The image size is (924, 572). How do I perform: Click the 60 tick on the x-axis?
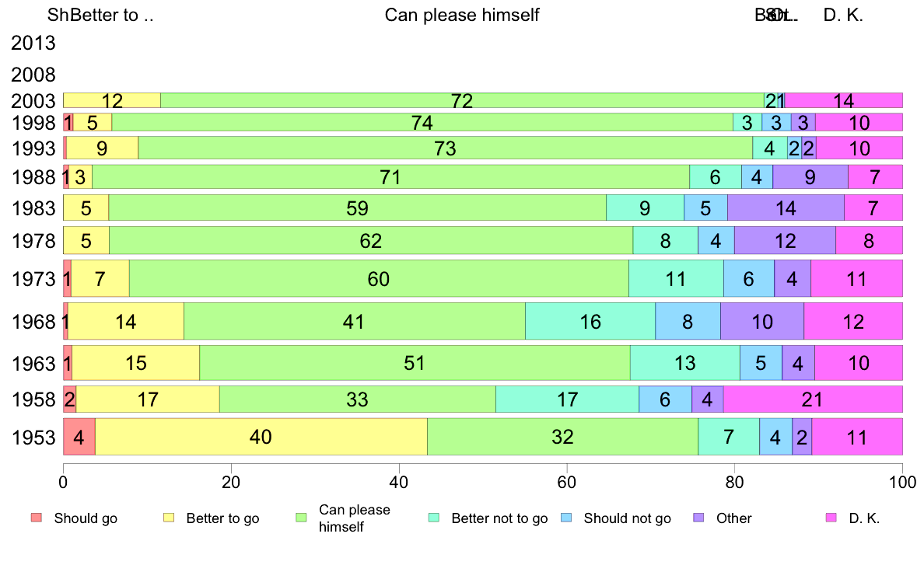pyautogui.click(x=567, y=483)
